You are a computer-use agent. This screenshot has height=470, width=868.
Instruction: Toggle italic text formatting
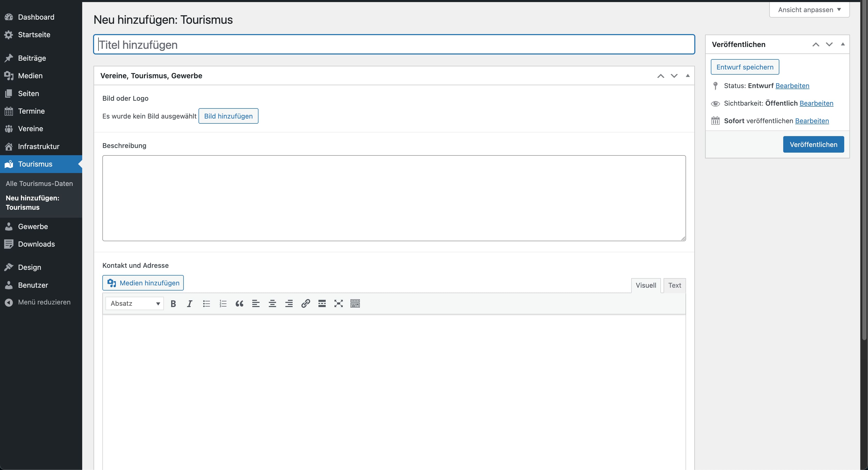[x=190, y=303]
